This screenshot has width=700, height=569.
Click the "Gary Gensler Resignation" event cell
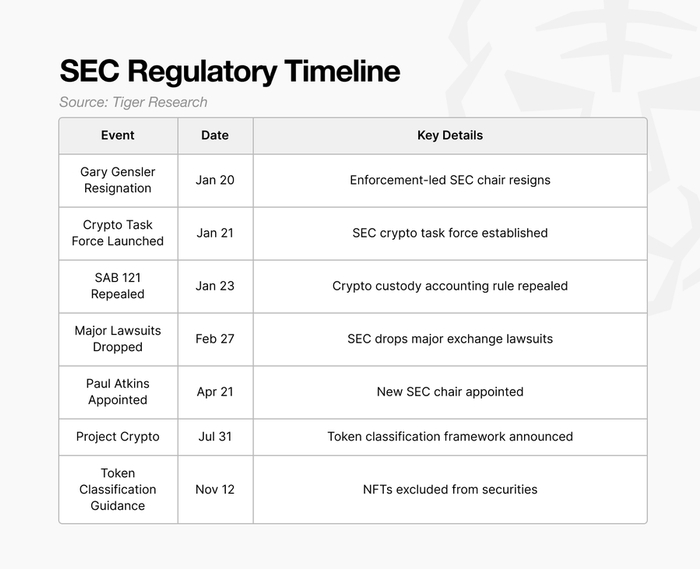(x=118, y=180)
